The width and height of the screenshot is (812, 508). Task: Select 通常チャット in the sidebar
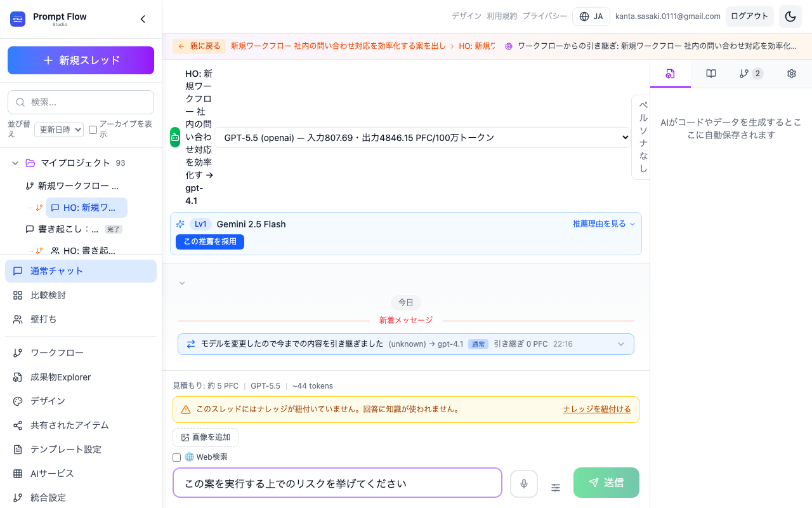(x=81, y=271)
